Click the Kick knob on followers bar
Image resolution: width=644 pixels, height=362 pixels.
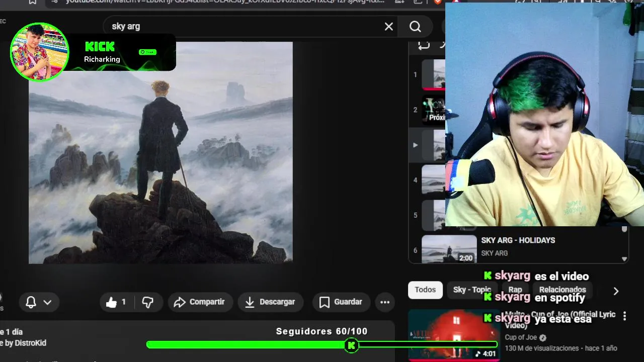coord(351,345)
